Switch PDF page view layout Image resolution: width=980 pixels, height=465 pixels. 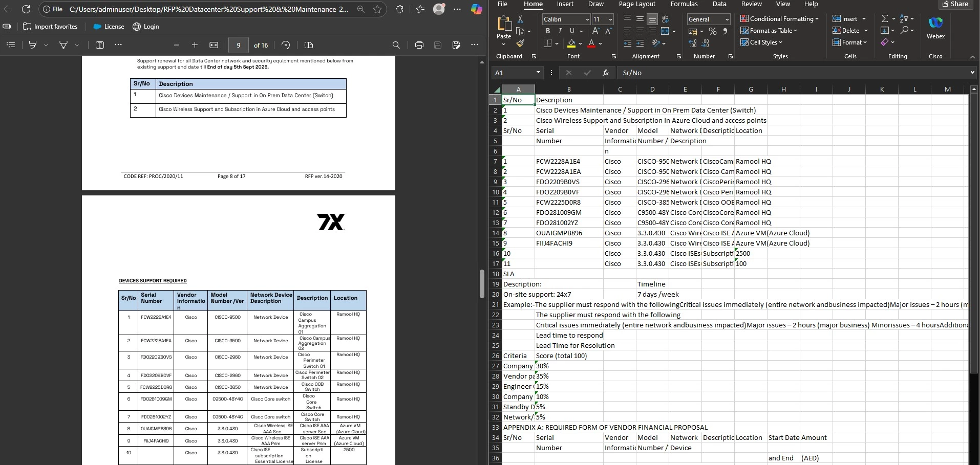tap(308, 45)
